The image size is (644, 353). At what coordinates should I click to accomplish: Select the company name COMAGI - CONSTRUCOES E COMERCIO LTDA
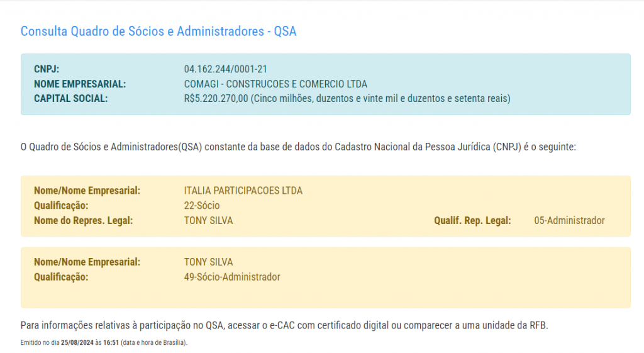tap(275, 84)
